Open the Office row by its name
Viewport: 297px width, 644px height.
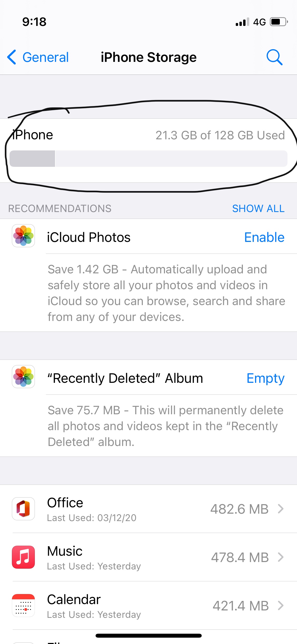click(x=65, y=503)
